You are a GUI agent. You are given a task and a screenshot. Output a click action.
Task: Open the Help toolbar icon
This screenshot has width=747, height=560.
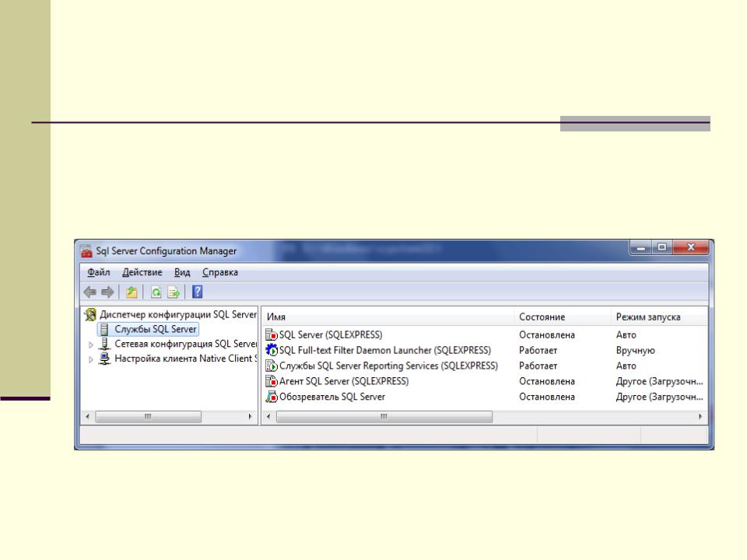click(x=197, y=292)
